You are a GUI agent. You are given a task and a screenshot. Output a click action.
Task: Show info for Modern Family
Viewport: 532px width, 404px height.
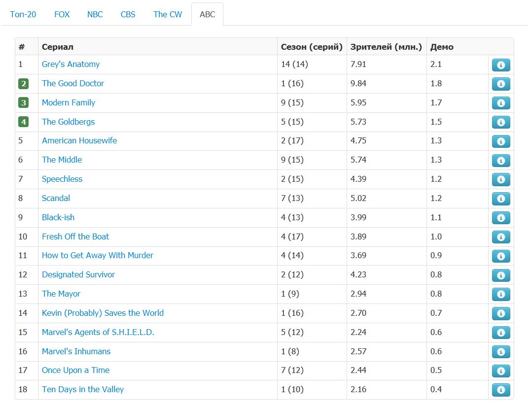coord(501,103)
